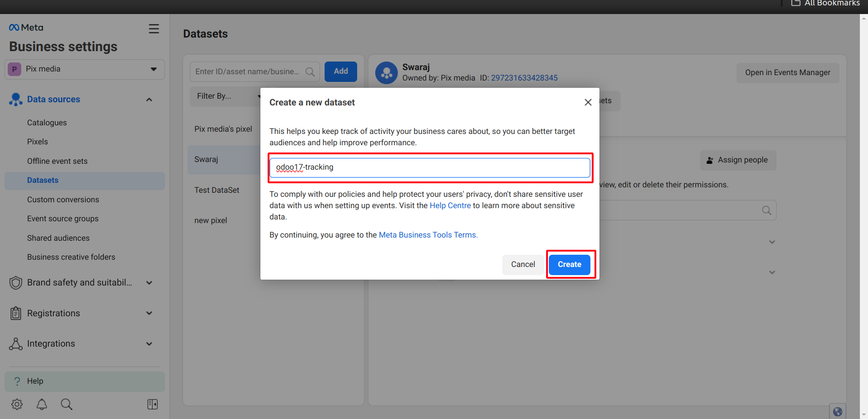
Task: Open the Help Centre link
Action: [450, 205]
